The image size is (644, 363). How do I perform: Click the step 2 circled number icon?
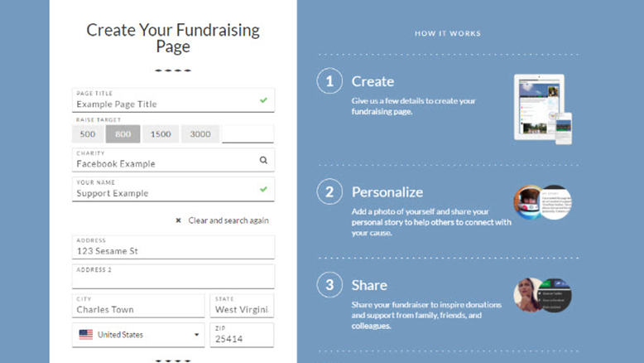tap(329, 191)
